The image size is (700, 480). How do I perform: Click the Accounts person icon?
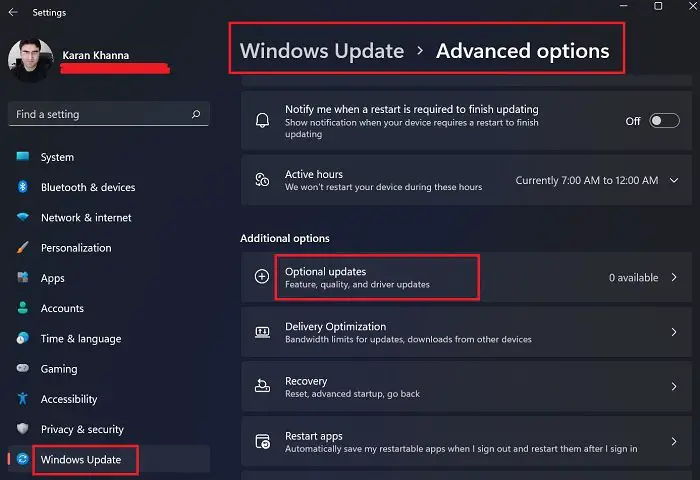coord(23,308)
